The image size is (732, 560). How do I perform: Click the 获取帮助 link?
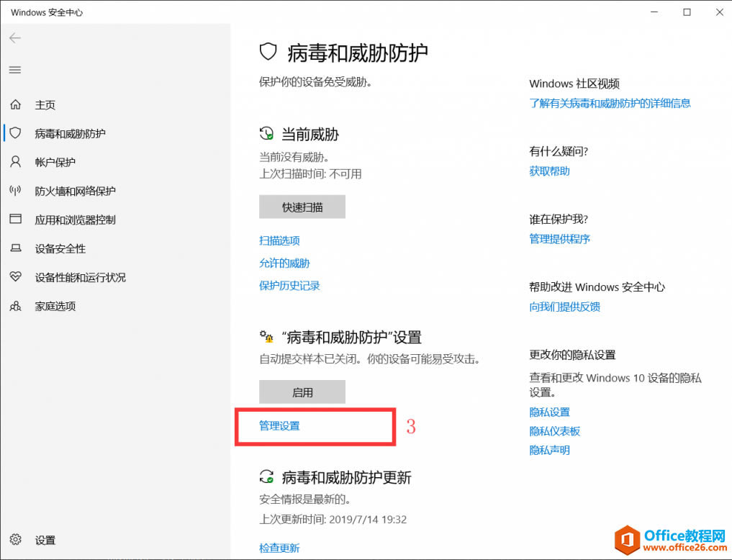(549, 171)
